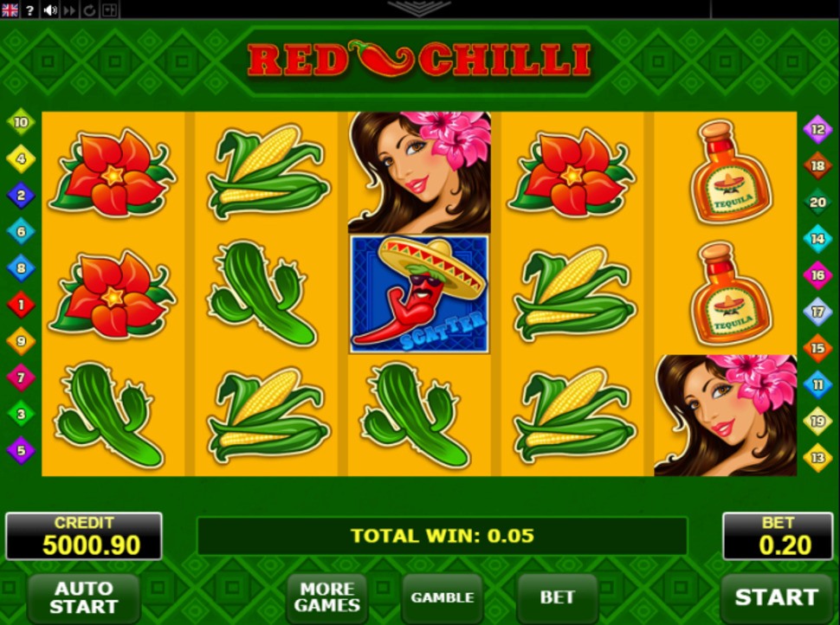
Task: Select payline 10 diamond marker
Action: click(x=21, y=122)
